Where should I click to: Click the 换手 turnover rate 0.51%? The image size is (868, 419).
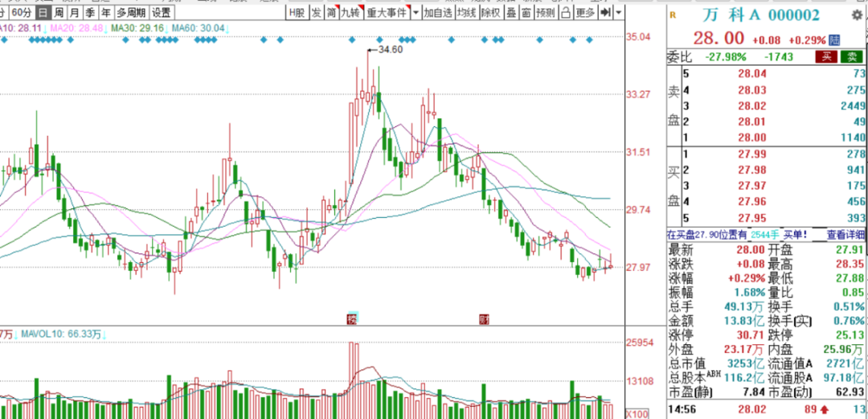(851, 306)
